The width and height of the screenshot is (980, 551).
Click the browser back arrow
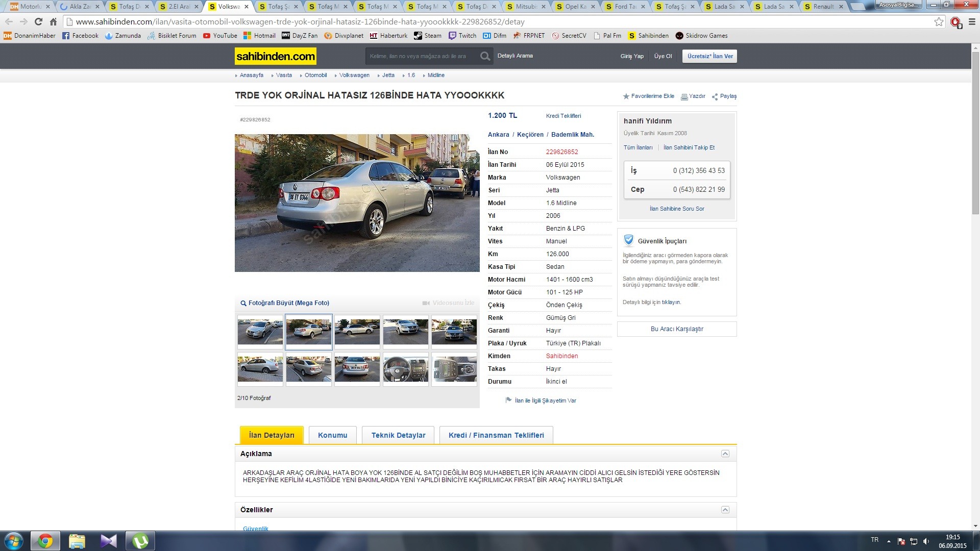pos(9,22)
